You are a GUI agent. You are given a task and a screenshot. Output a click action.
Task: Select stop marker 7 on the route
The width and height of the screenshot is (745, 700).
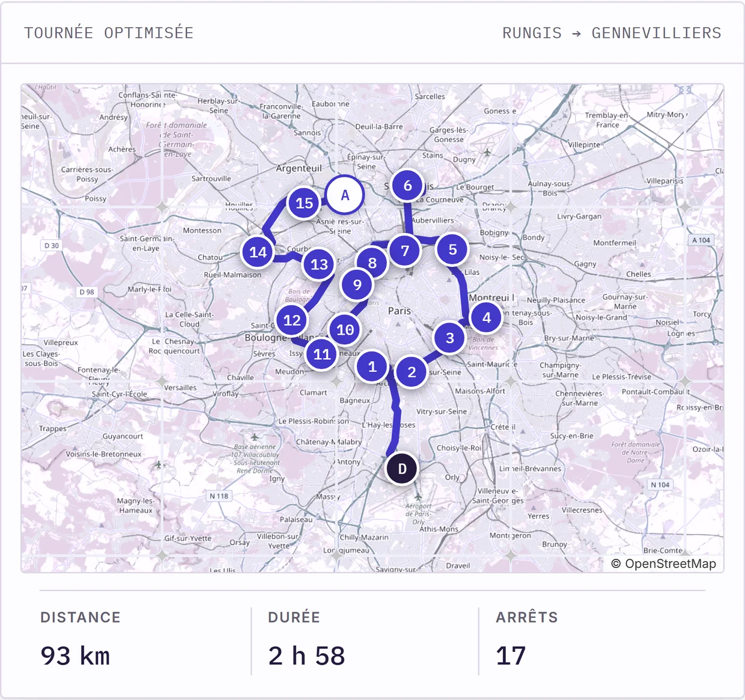tap(405, 251)
